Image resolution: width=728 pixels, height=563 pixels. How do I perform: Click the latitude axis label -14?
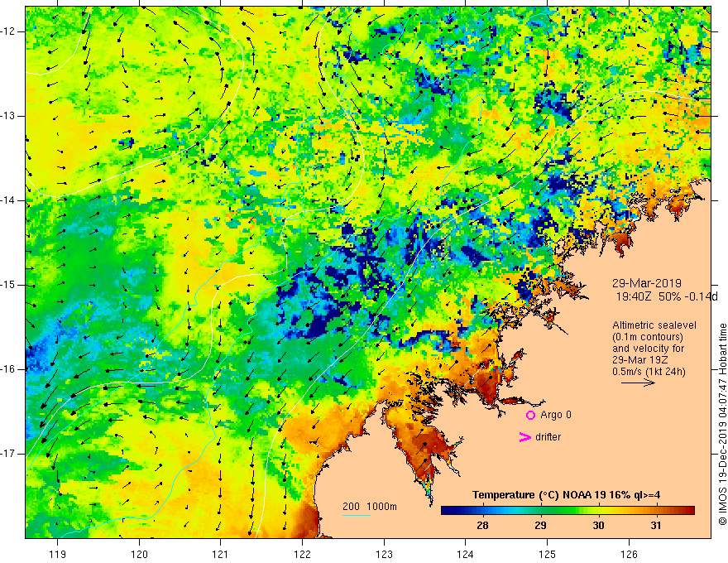[x=8, y=200]
